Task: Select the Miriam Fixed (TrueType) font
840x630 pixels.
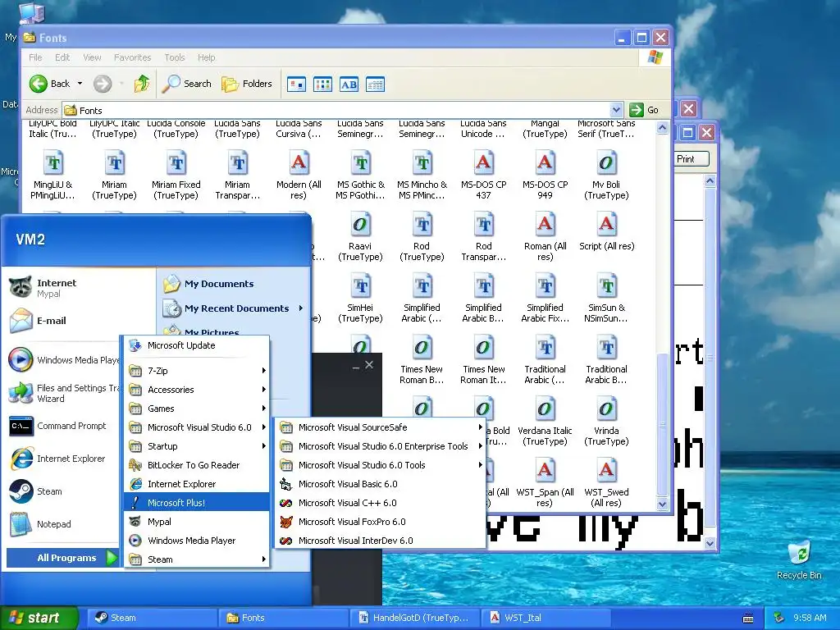Action: tap(176, 175)
